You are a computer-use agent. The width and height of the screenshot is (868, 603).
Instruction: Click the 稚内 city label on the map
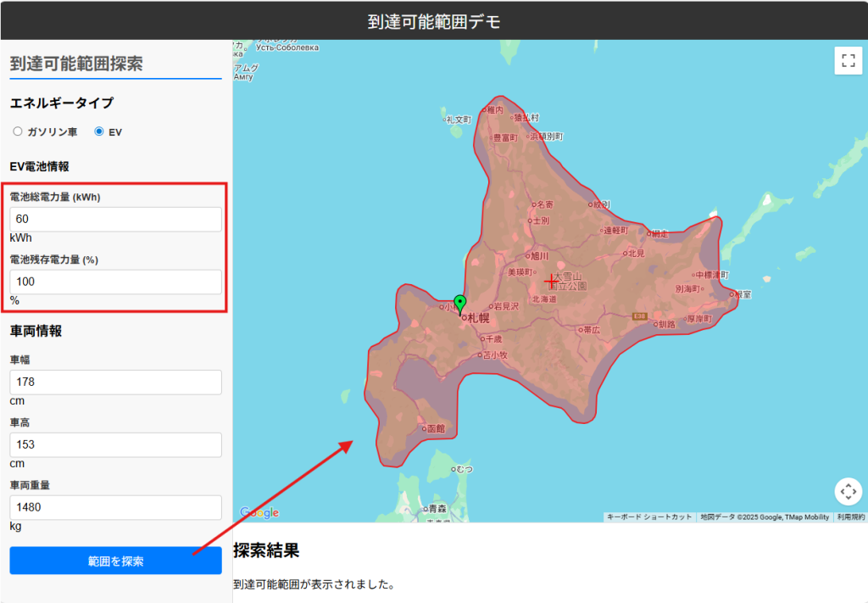pyautogui.click(x=495, y=110)
